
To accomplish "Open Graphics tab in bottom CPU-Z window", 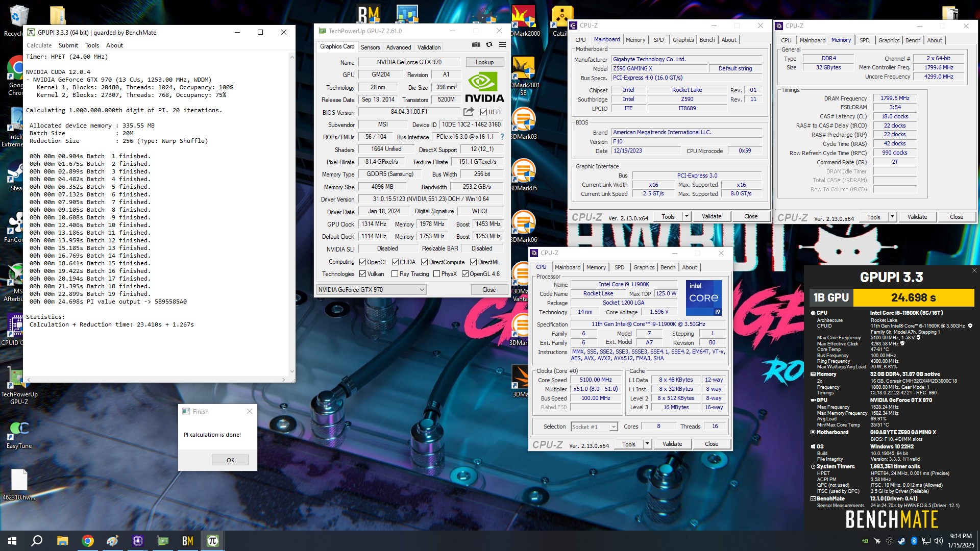I will click(644, 267).
